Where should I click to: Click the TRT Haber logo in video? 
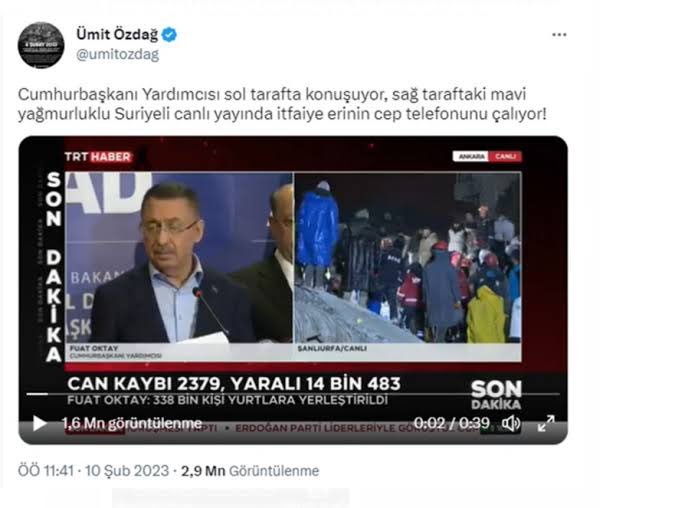pyautogui.click(x=98, y=157)
